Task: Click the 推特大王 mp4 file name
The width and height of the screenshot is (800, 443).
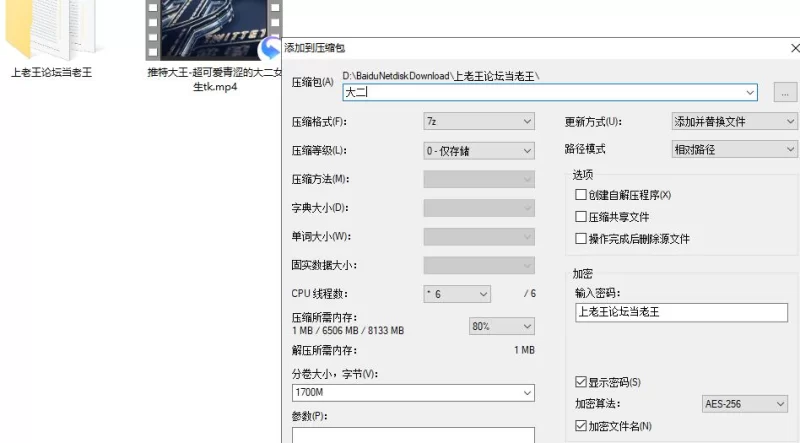Action: coord(215,80)
